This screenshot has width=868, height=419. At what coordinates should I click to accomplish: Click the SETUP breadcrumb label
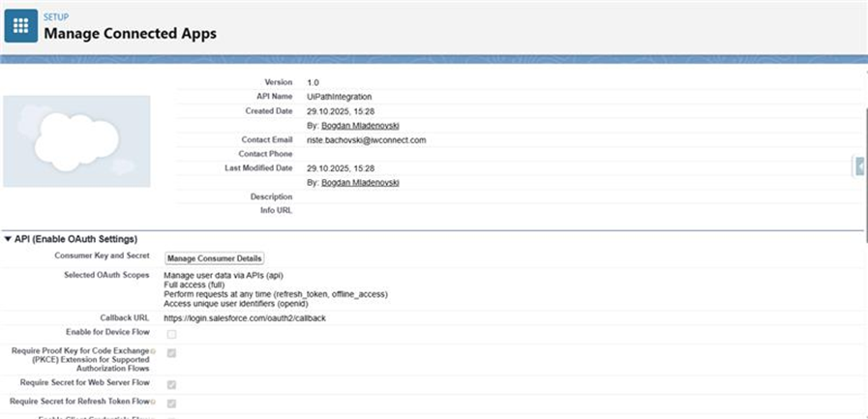pos(56,16)
